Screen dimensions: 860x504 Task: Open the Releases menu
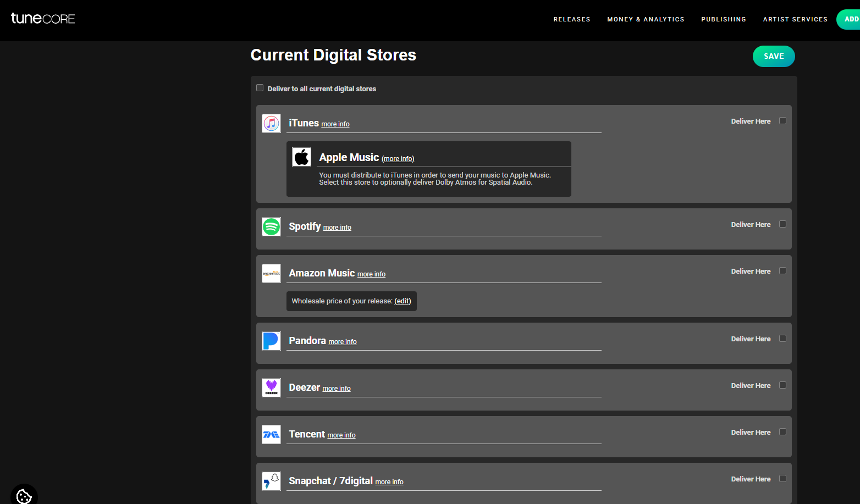pos(572,19)
